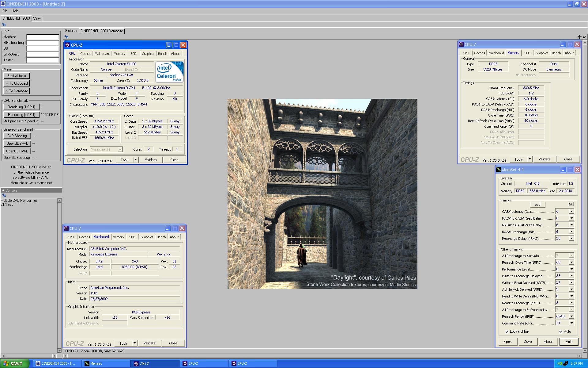
Task: Click the Intel Celeron inside logo
Action: pos(169,72)
